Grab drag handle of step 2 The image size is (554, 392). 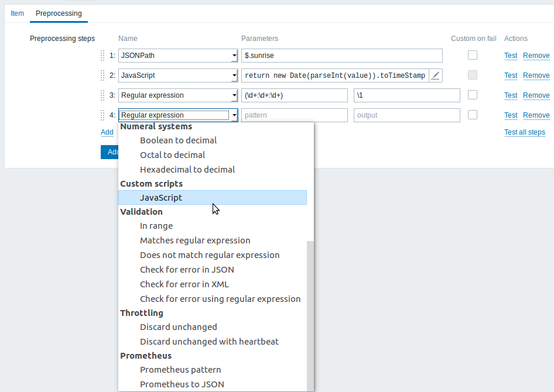tap(102, 75)
